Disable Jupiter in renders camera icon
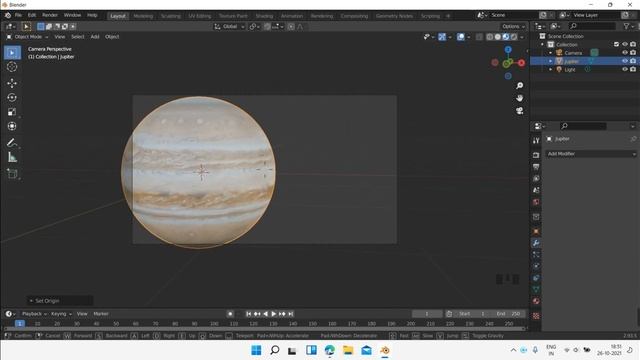 [x=633, y=61]
